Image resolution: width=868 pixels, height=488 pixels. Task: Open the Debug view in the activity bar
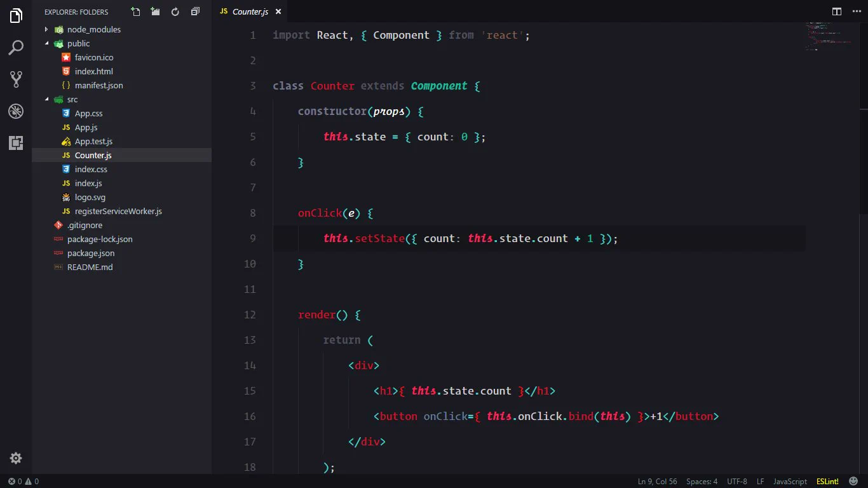point(16,111)
